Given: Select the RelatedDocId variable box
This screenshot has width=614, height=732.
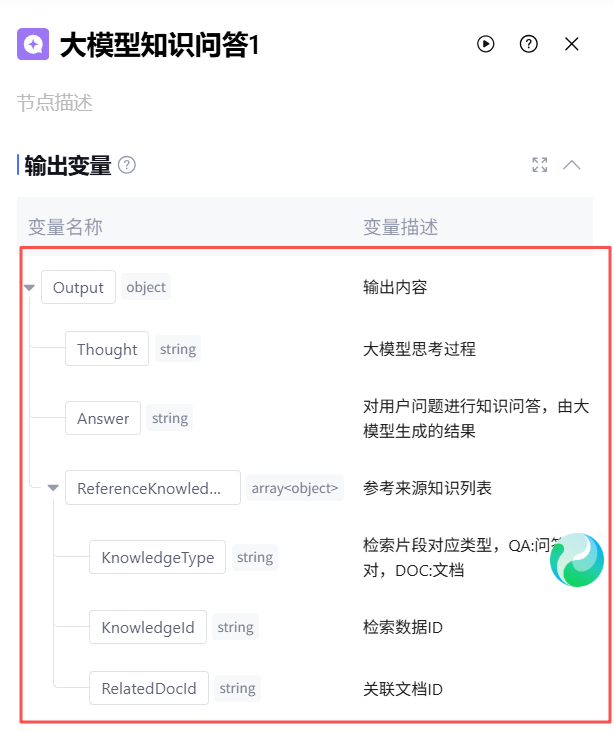Looking at the screenshot, I should [149, 688].
